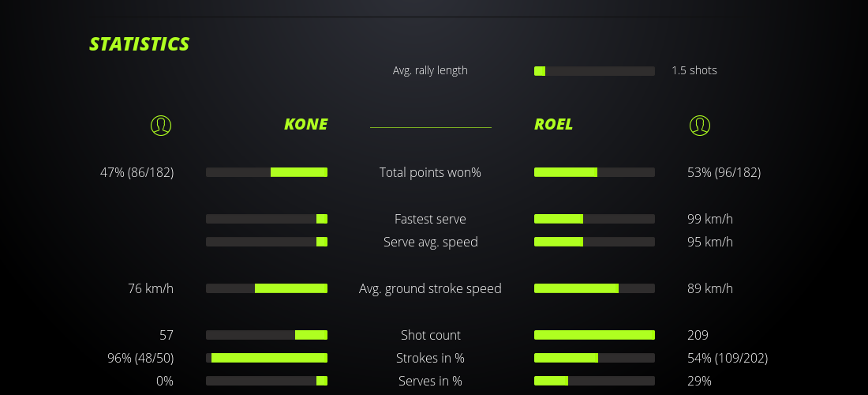Screen dimensions: 868x395
Task: Click the Avg. rally length bar
Action: coord(594,71)
